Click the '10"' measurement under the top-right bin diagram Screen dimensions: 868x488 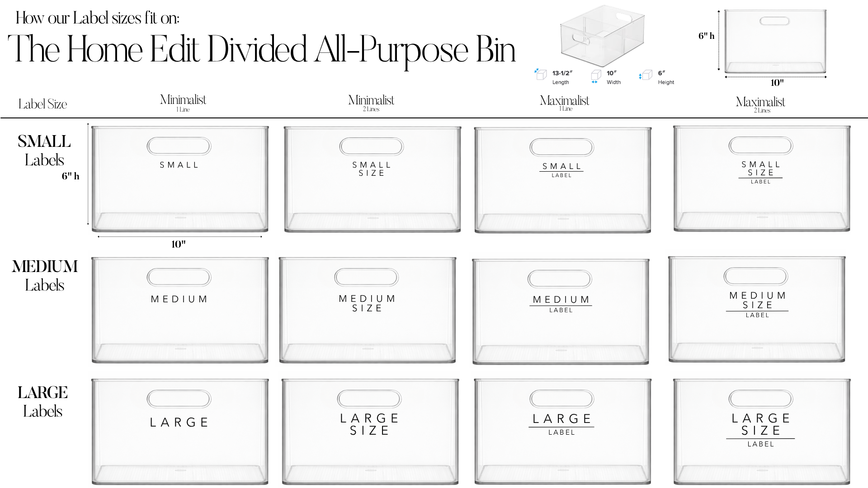point(777,83)
